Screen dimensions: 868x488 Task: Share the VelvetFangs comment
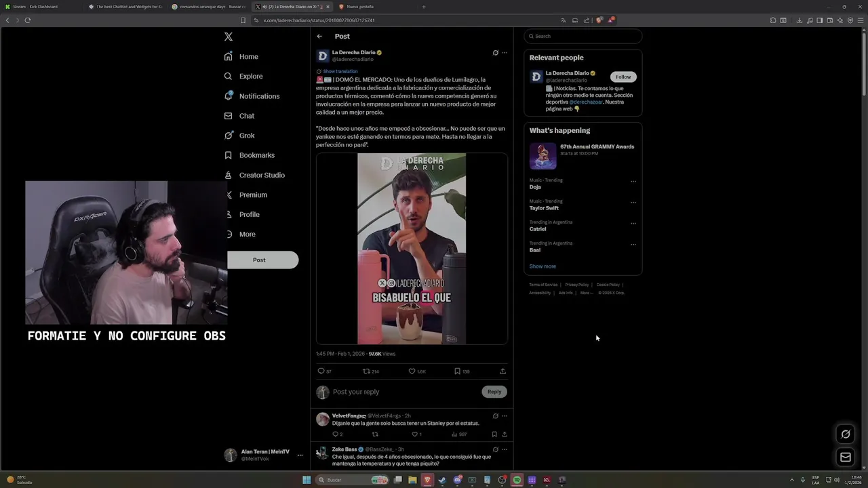[x=504, y=434]
